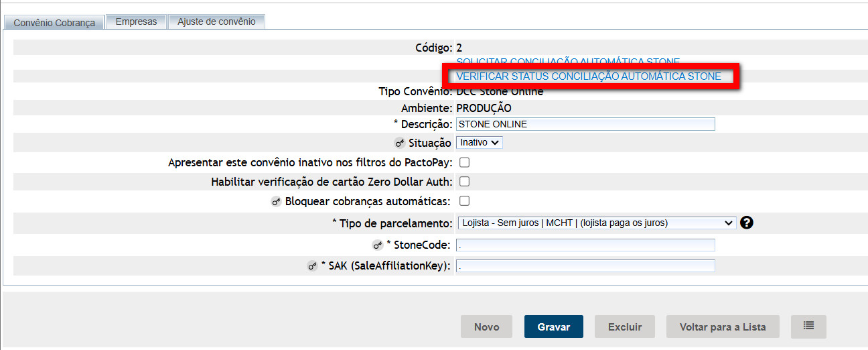Open help for Tipo de parcelamento
Screen dimensions: 868x350
747,223
